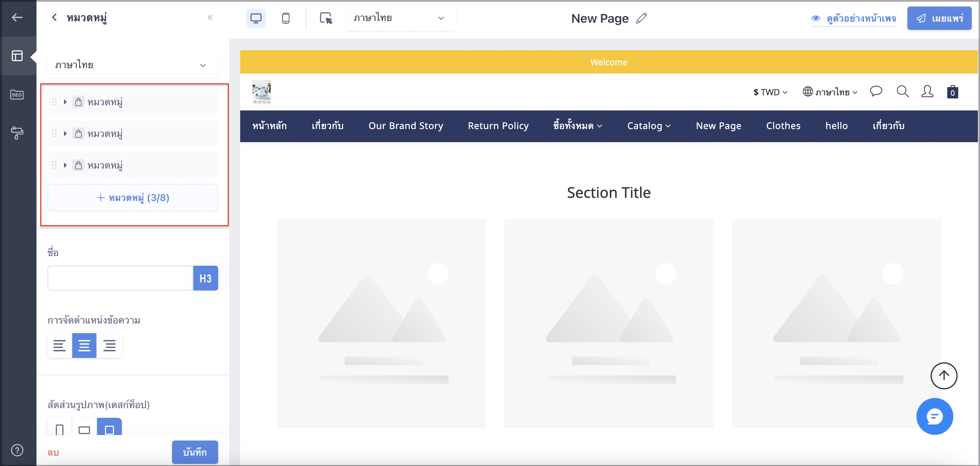The width and height of the screenshot is (980, 466).
Task: Align text to the left
Action: 59,346
